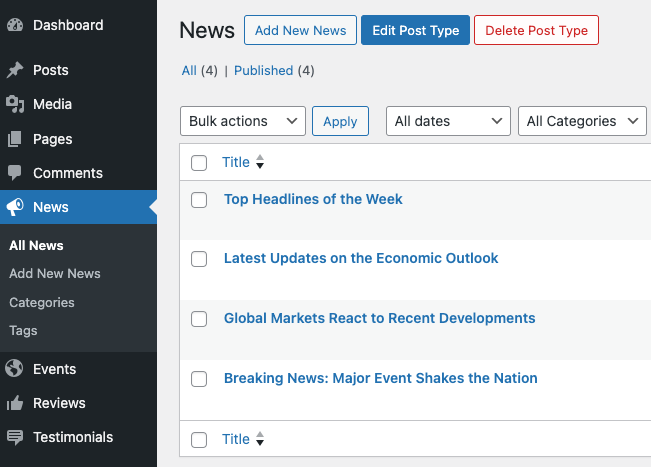Viewport: 651px width, 467px height.
Task: Sort by top Title column header
Action: pos(236,162)
